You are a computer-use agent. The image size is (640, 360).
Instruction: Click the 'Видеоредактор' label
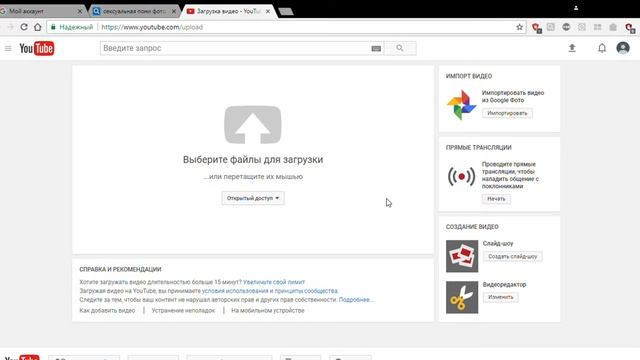point(504,284)
